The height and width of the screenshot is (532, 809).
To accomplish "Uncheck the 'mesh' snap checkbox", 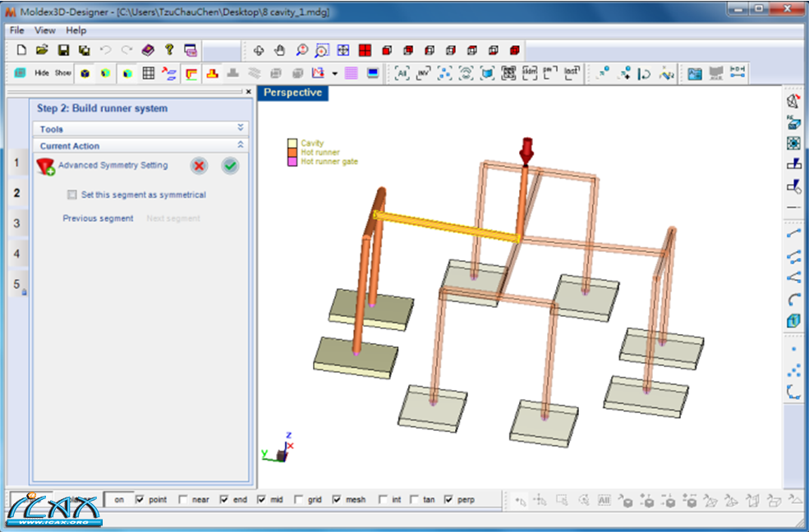I will 337,499.
